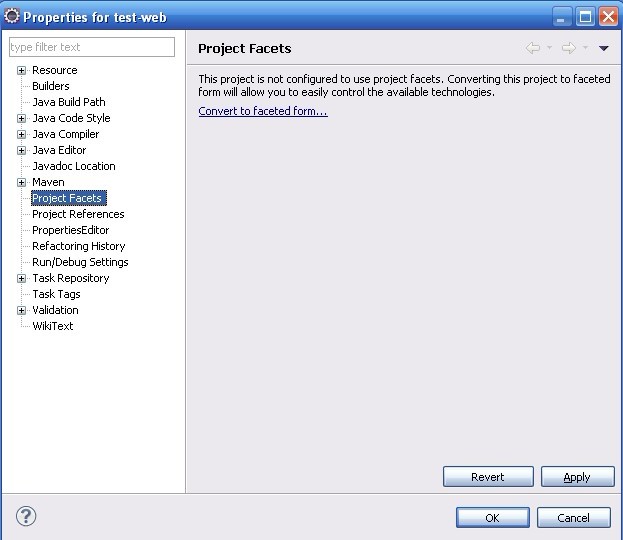
Task: Expand the Resource tree node
Action: click(22, 70)
